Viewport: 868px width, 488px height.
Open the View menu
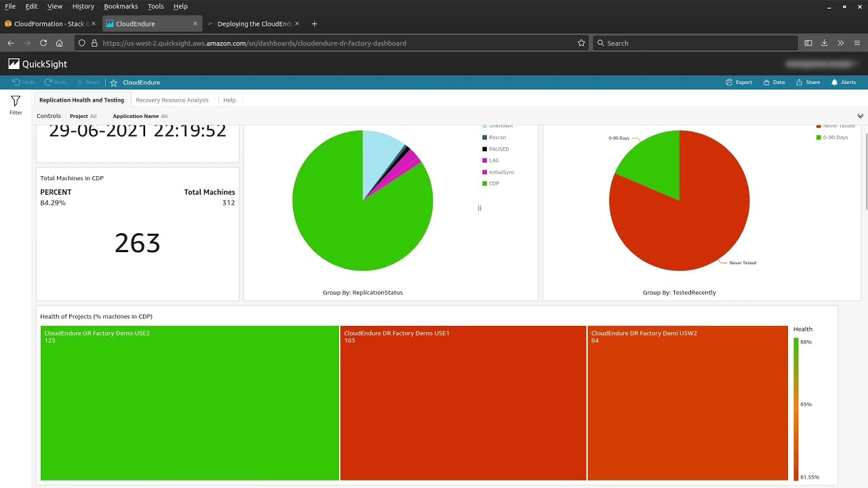[x=55, y=6]
